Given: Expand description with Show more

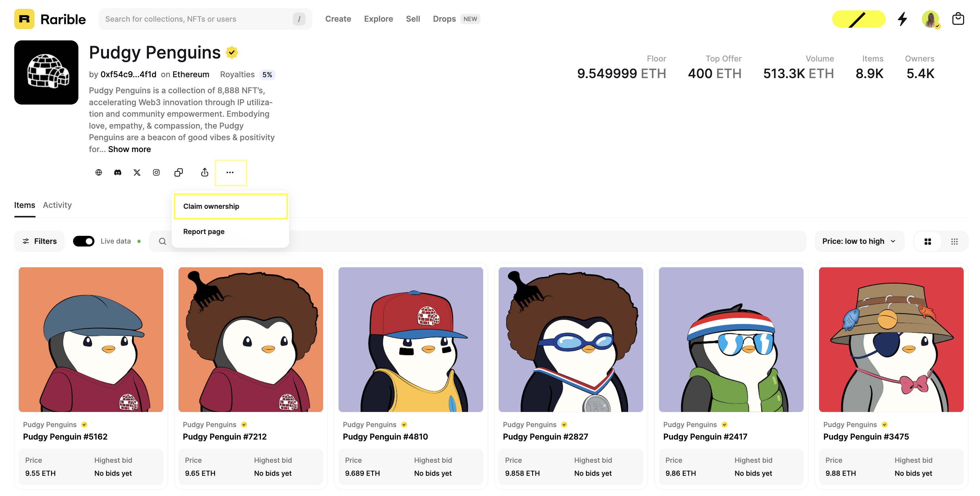Looking at the screenshot, I should (129, 149).
